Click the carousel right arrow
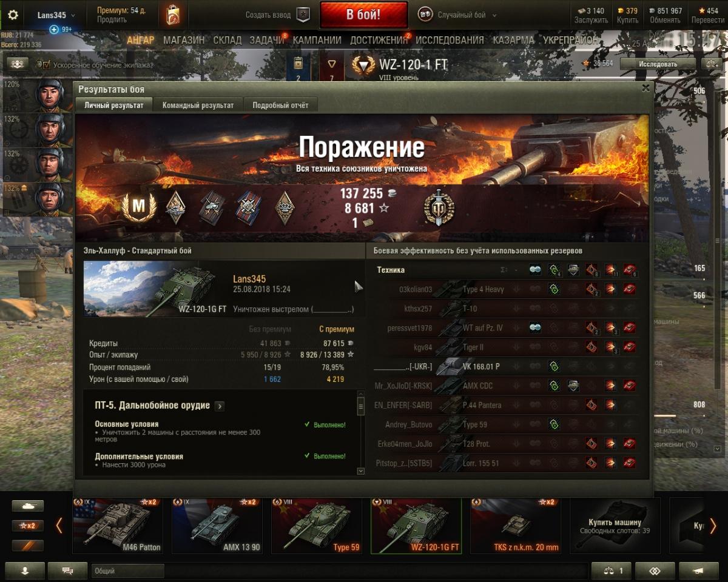Viewport: 728px width, 582px height. [713, 526]
